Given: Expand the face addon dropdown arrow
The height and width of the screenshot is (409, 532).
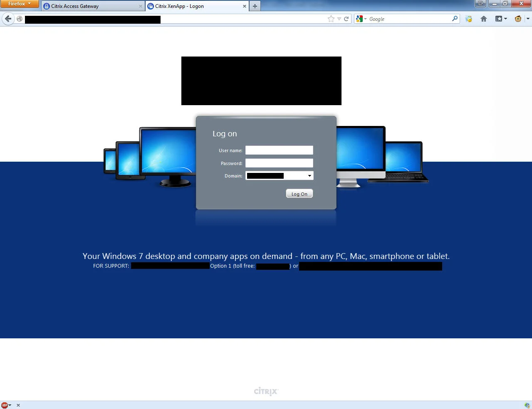Looking at the screenshot, I should (528, 19).
